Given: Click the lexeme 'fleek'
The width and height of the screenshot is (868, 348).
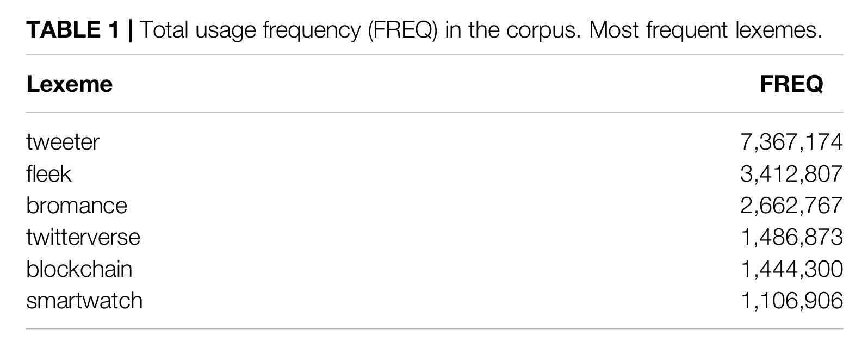Looking at the screenshot, I should [x=48, y=174].
